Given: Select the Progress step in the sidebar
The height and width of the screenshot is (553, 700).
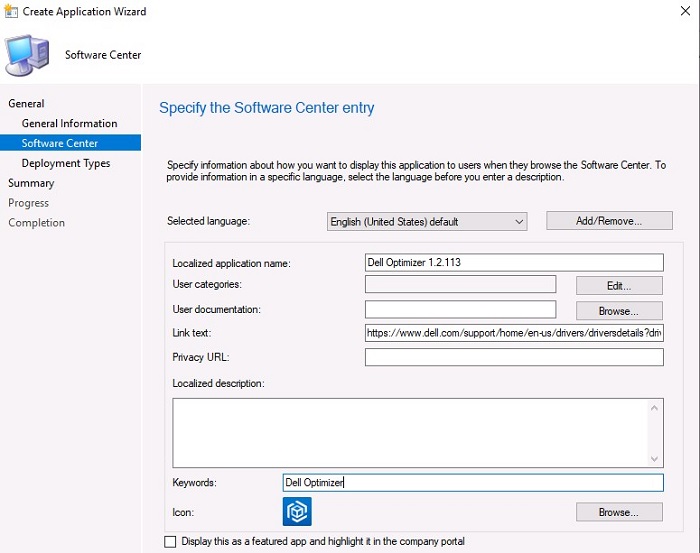Looking at the screenshot, I should point(29,203).
